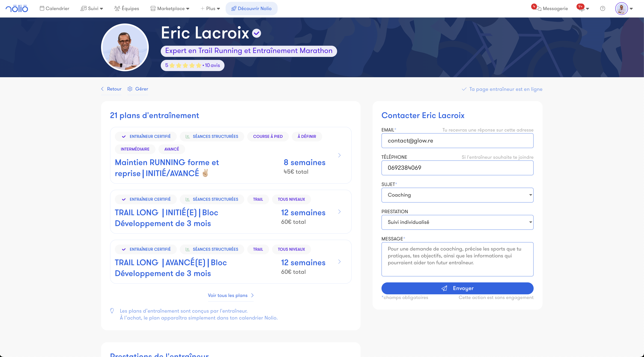Screen dimensions: 644x357
Task: Expand the Marketplace menu
Action: 170,9
